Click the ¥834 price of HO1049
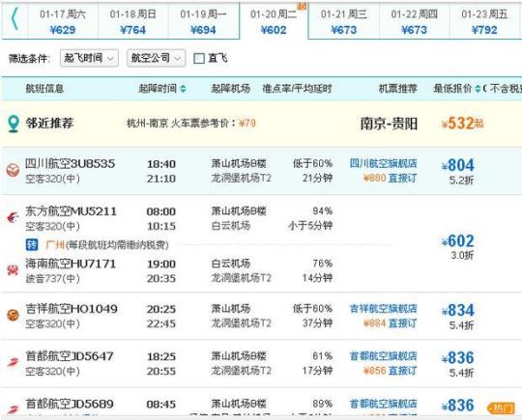The width and height of the screenshot is (522, 420). (458, 310)
